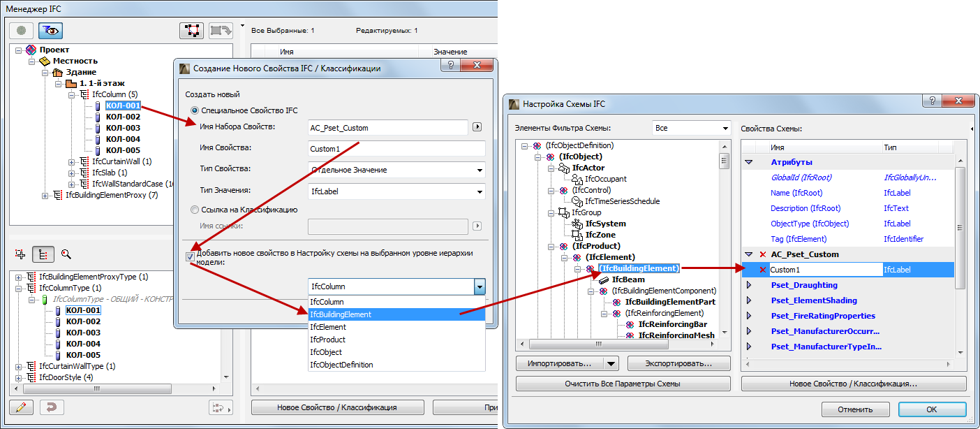Viewport: 980px width, 429px height.
Task: Expand the Pset_Draughting group
Action: [x=750, y=285]
